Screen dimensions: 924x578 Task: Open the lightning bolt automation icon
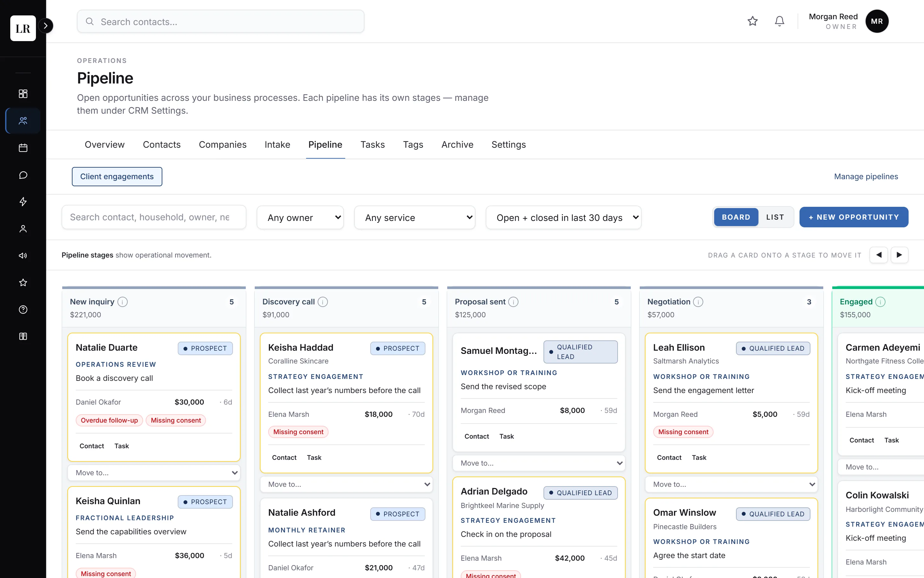pos(23,201)
